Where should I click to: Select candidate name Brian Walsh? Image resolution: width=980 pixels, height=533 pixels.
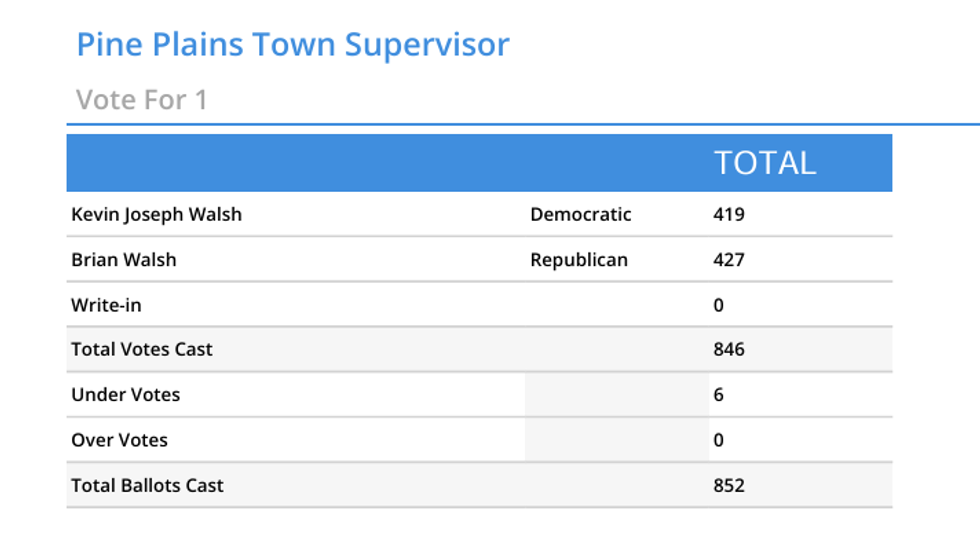click(123, 260)
